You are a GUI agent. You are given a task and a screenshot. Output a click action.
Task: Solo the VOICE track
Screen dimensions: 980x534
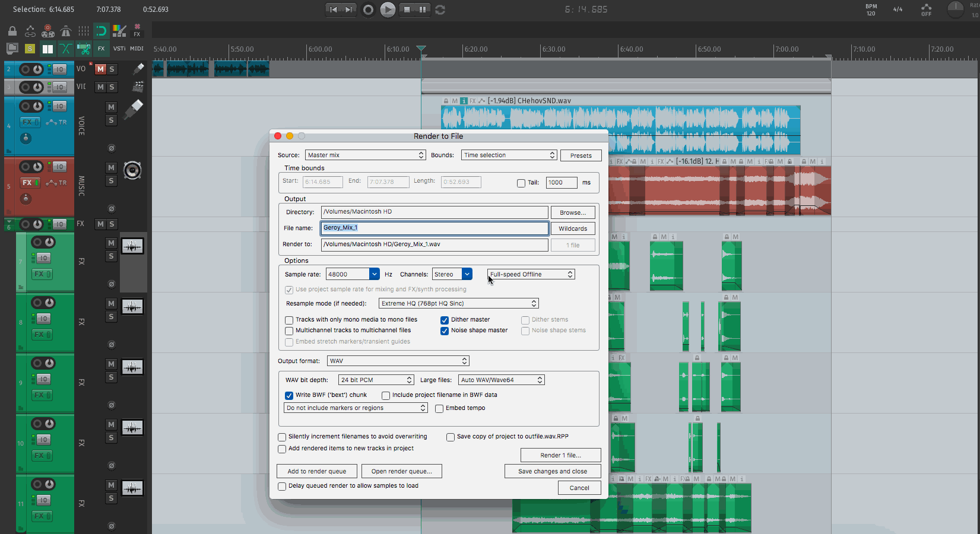click(x=111, y=120)
